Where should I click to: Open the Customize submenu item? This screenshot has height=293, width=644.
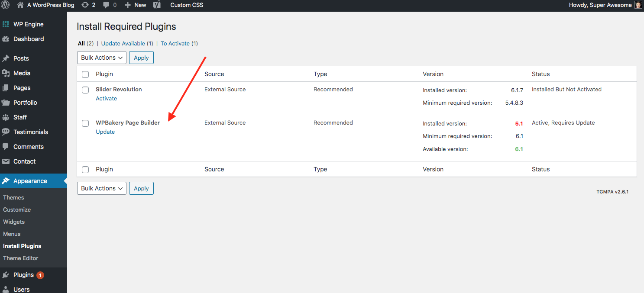tap(17, 209)
